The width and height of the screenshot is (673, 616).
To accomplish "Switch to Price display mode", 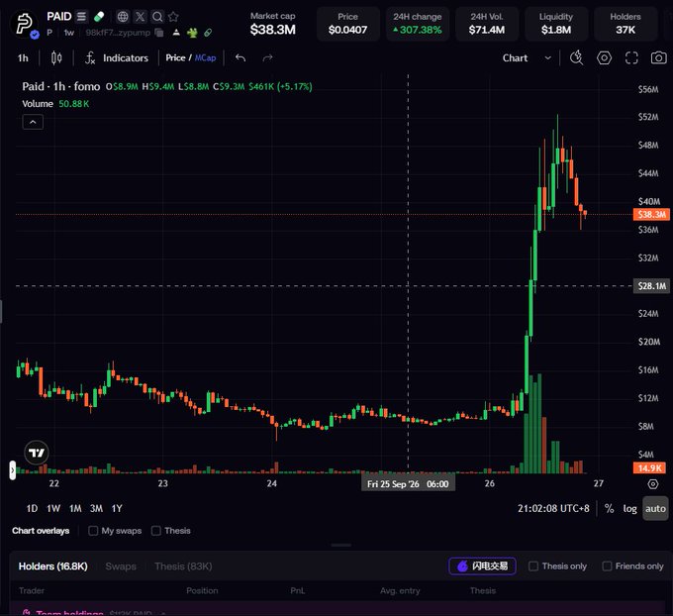I will click(175, 58).
